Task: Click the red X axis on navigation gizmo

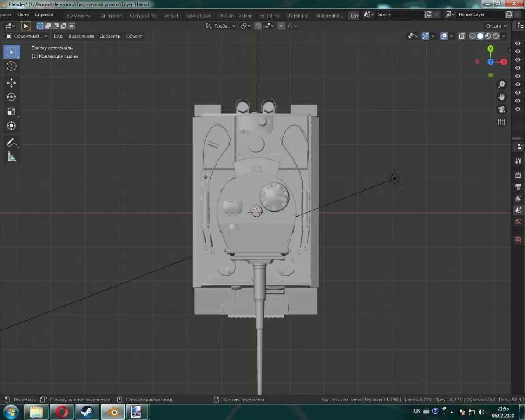Action: coord(504,62)
